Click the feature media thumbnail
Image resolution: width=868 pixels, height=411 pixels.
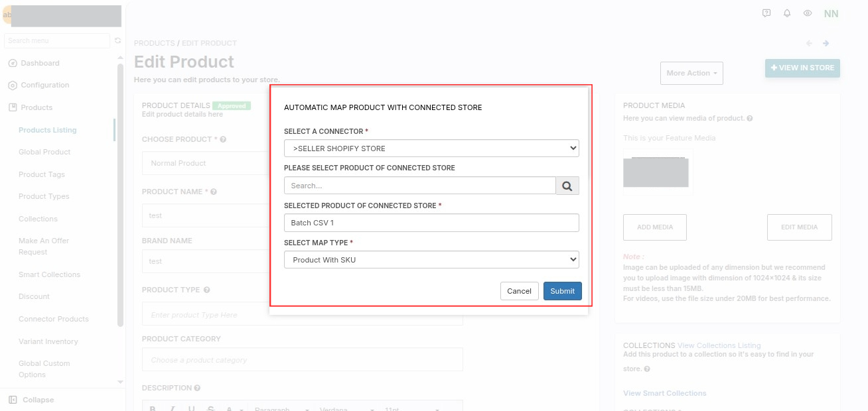click(x=656, y=172)
